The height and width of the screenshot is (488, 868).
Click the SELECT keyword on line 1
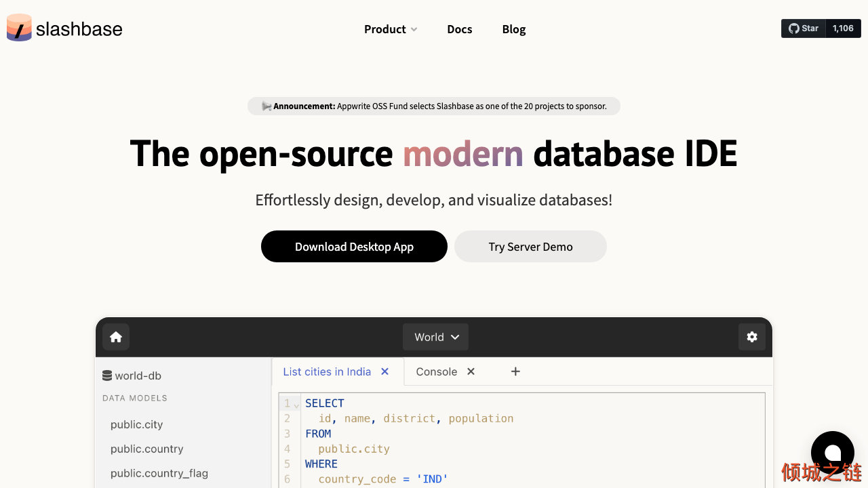(325, 403)
